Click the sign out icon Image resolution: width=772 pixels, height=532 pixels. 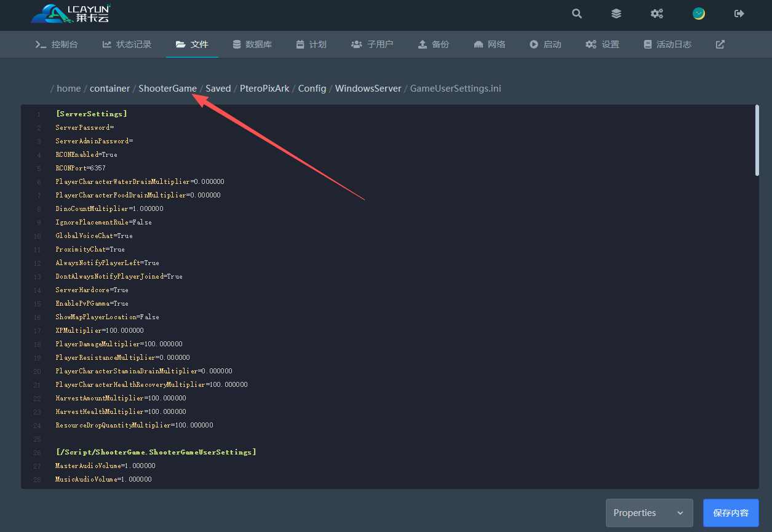pos(739,14)
